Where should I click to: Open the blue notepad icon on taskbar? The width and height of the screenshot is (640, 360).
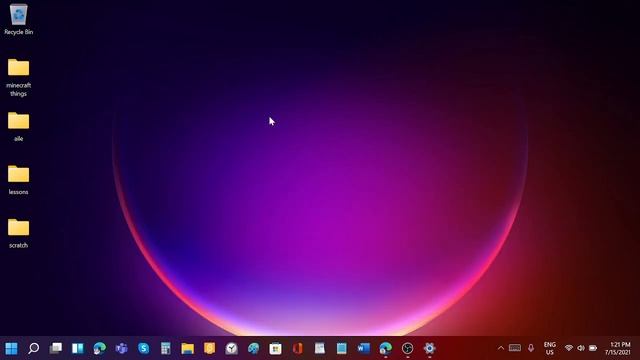coord(342,348)
